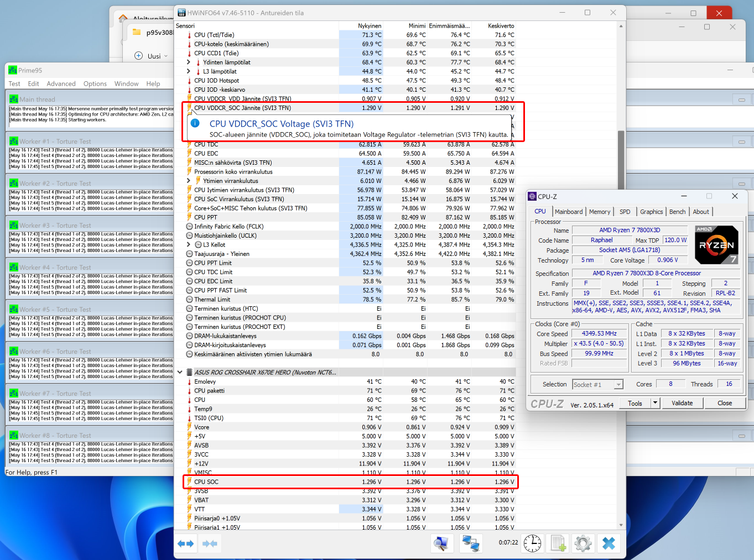The height and width of the screenshot is (560, 754).
Task: Click the Worker #5 - Torture Test title
Action: click(55, 310)
